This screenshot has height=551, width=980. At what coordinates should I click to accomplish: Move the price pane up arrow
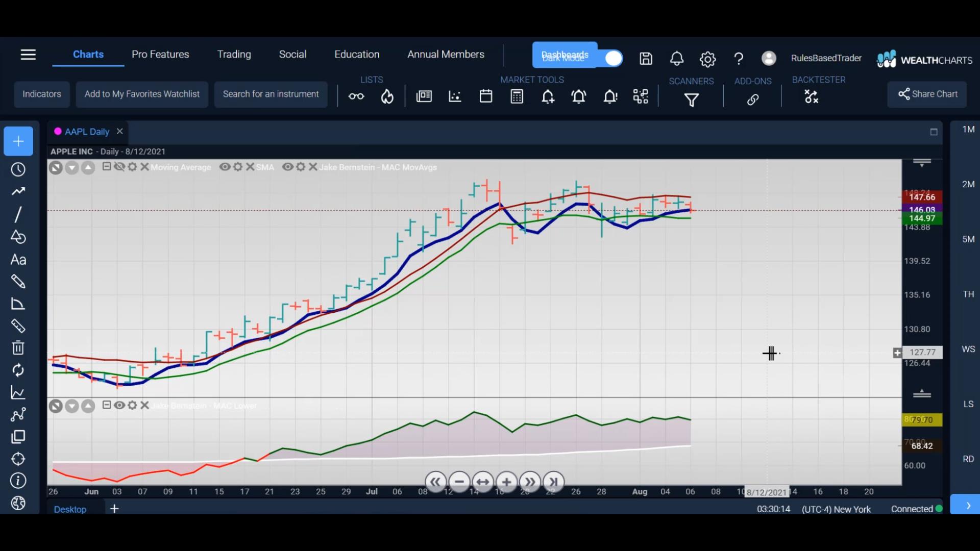click(x=88, y=167)
